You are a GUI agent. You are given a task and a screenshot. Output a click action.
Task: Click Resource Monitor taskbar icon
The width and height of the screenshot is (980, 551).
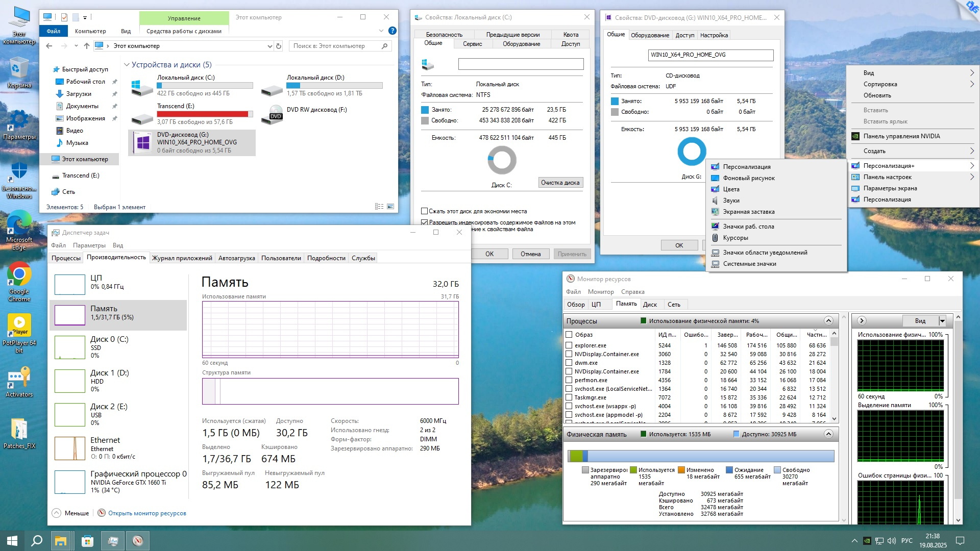tap(138, 541)
